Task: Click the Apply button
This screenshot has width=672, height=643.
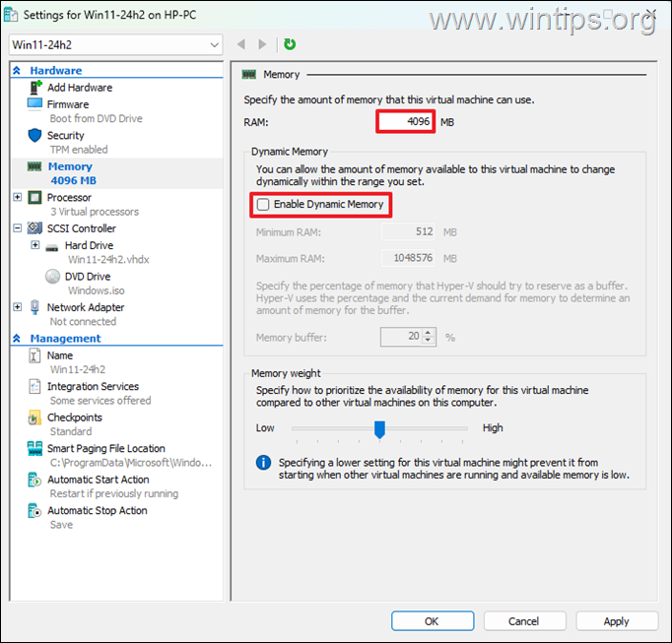Action: click(617, 621)
